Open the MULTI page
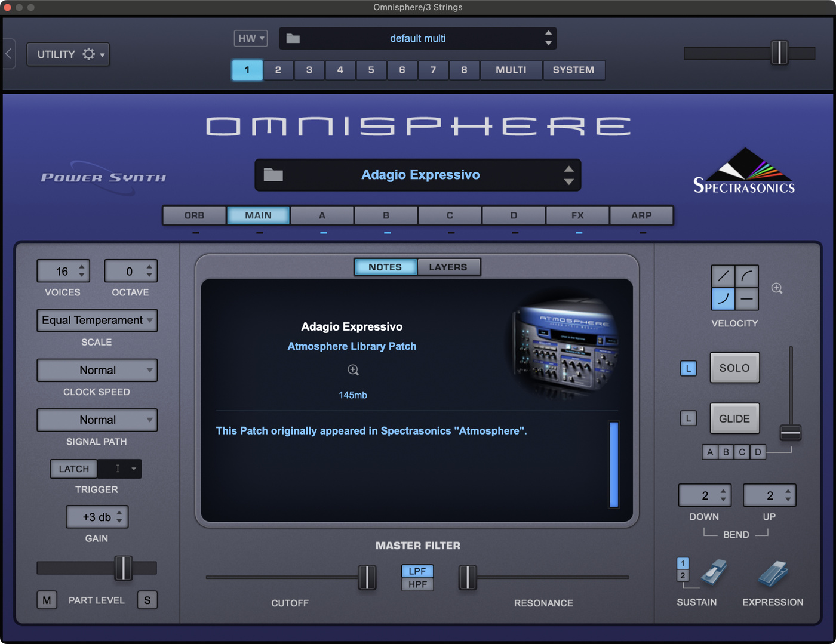Image resolution: width=836 pixels, height=644 pixels. 511,70
